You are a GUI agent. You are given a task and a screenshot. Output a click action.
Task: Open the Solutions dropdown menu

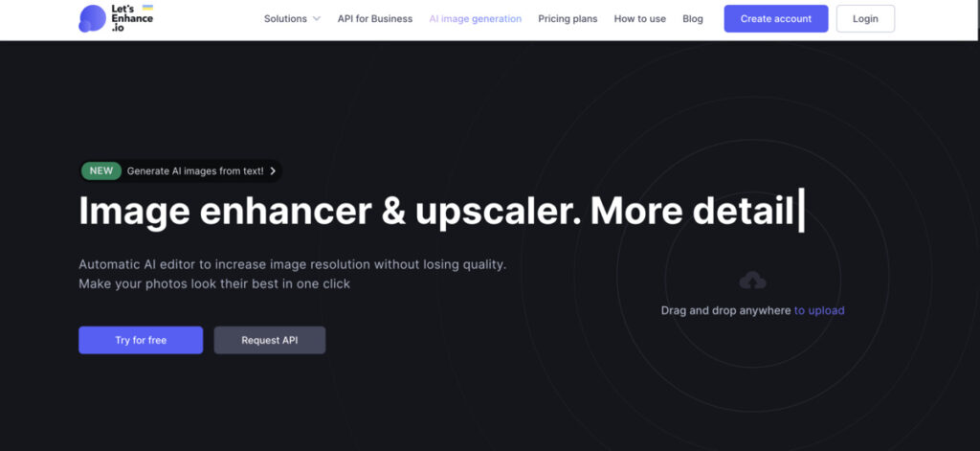(285, 19)
